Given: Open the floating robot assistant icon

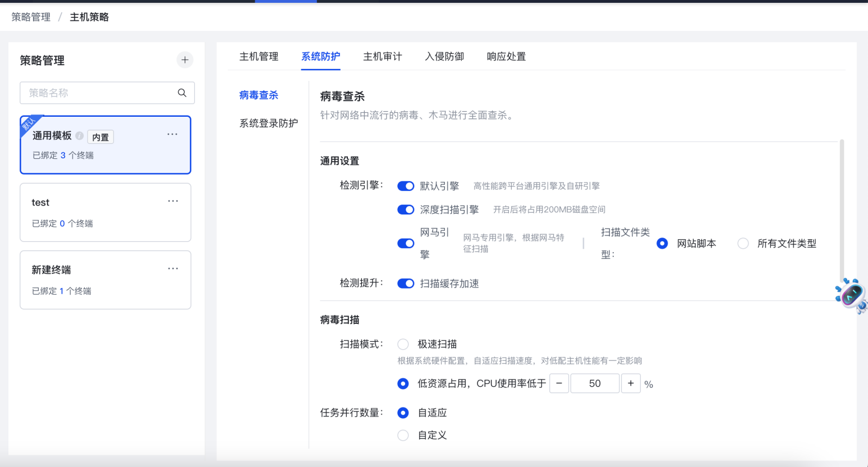Looking at the screenshot, I should (851, 294).
